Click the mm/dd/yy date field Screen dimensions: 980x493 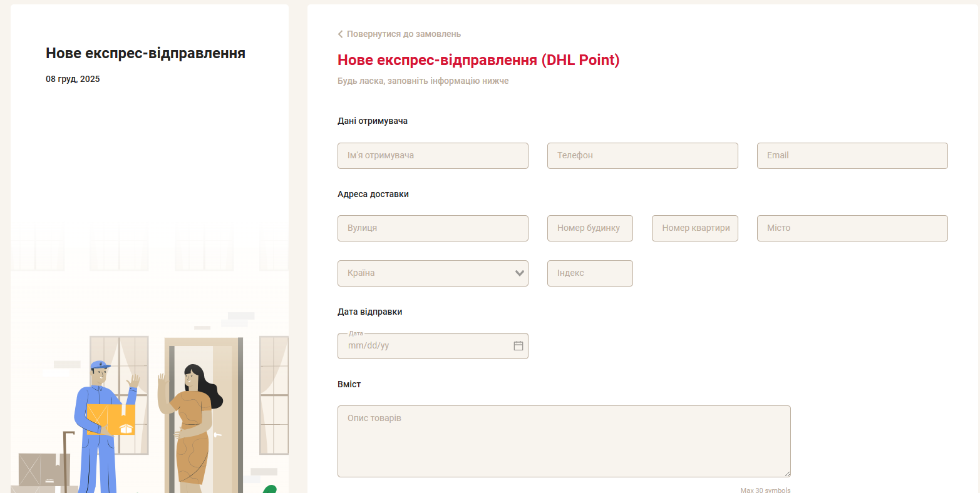pyautogui.click(x=433, y=346)
